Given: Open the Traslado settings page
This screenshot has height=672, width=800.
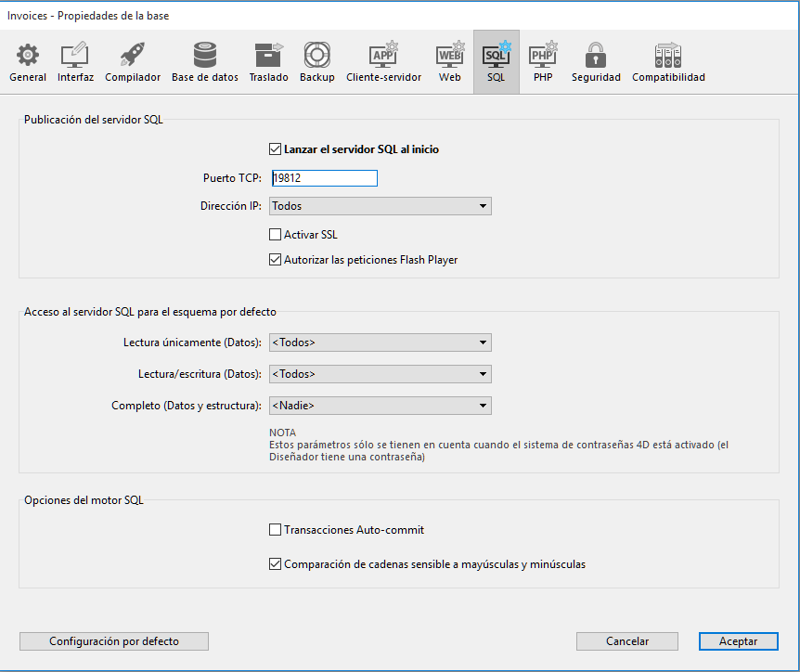Looking at the screenshot, I should [x=268, y=56].
